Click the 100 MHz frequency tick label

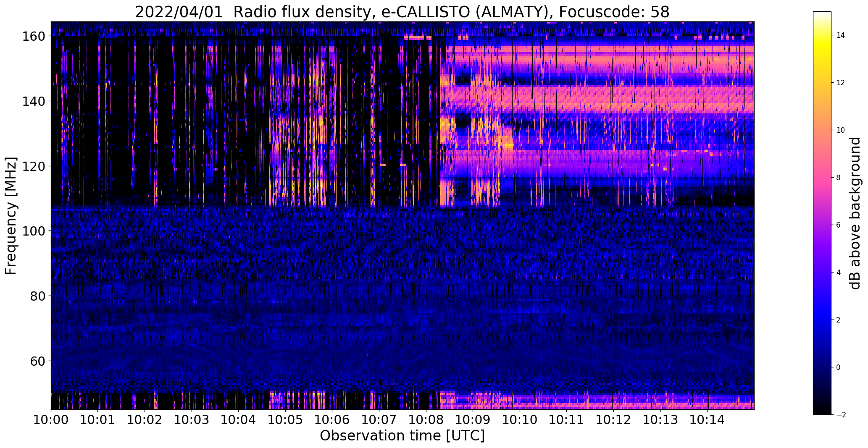pyautogui.click(x=34, y=231)
